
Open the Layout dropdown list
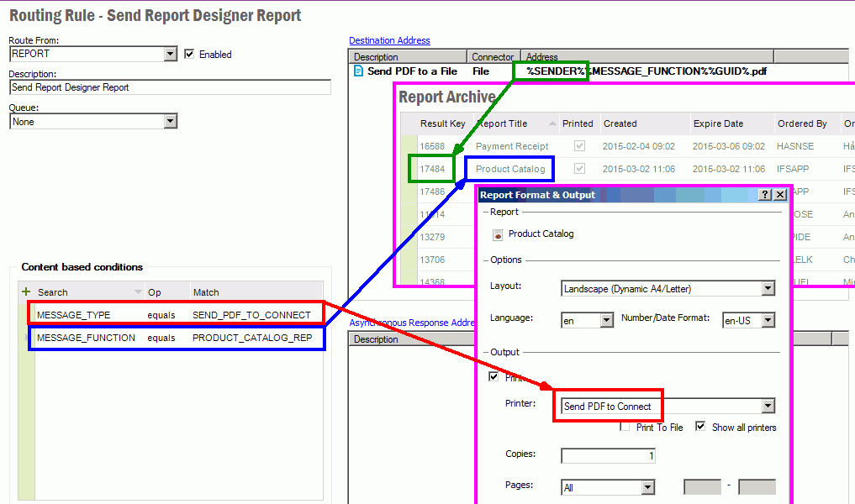768,289
